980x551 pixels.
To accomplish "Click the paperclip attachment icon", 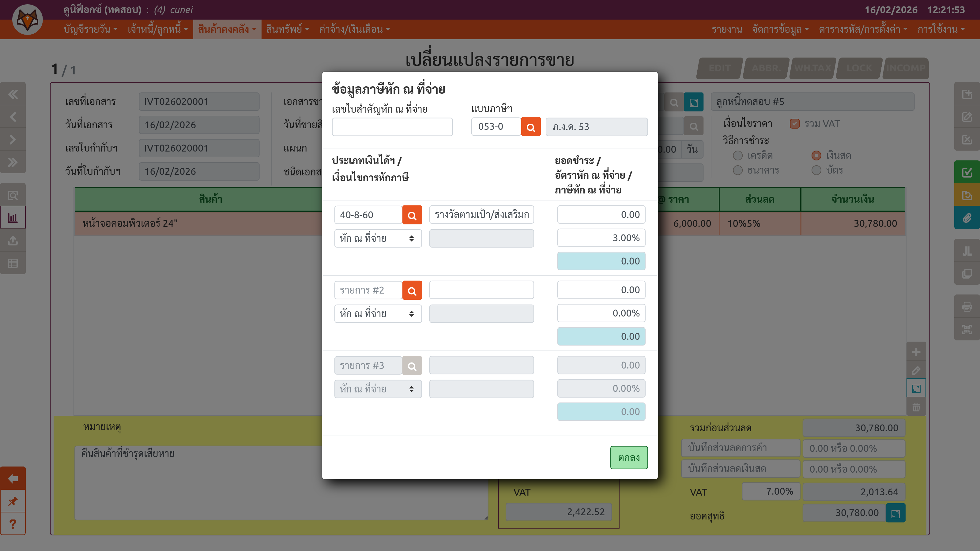I will (967, 218).
